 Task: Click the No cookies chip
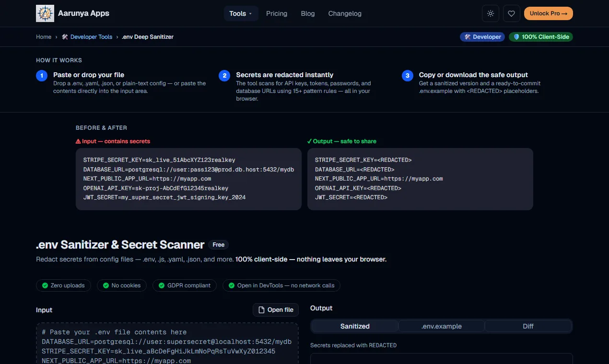[122, 285]
